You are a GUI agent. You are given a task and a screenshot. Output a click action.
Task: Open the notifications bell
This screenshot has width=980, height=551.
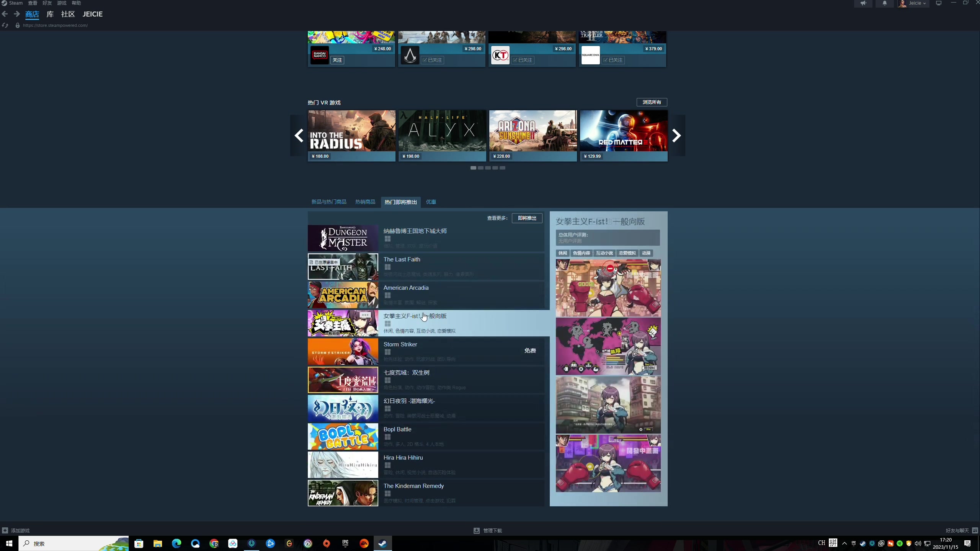point(885,3)
